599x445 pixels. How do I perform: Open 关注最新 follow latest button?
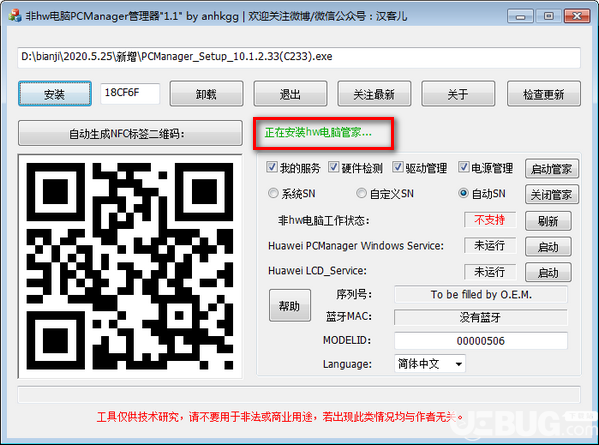click(x=374, y=94)
